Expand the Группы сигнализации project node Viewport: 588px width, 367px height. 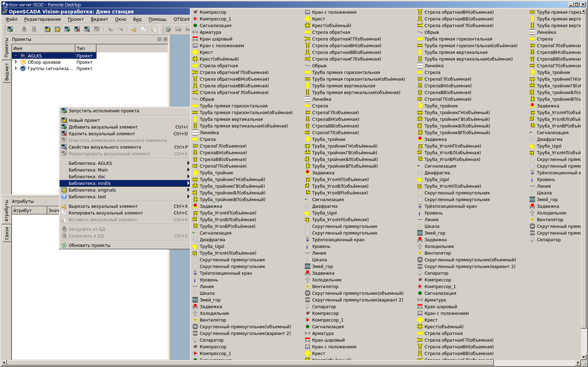point(16,68)
